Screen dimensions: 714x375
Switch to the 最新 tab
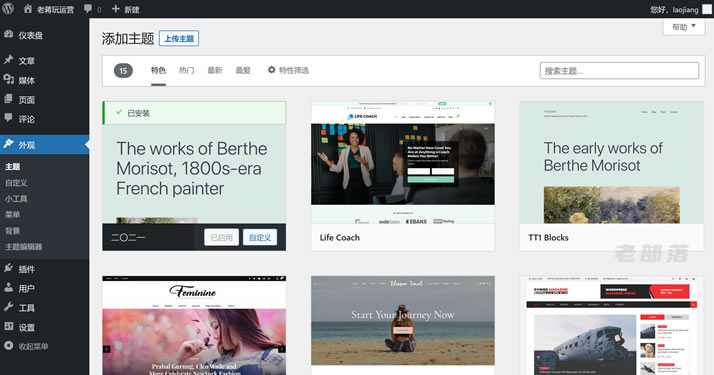click(215, 70)
